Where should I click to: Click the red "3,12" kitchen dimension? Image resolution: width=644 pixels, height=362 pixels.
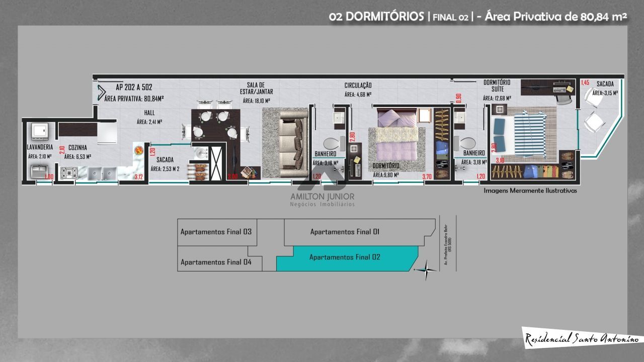coord(139,176)
